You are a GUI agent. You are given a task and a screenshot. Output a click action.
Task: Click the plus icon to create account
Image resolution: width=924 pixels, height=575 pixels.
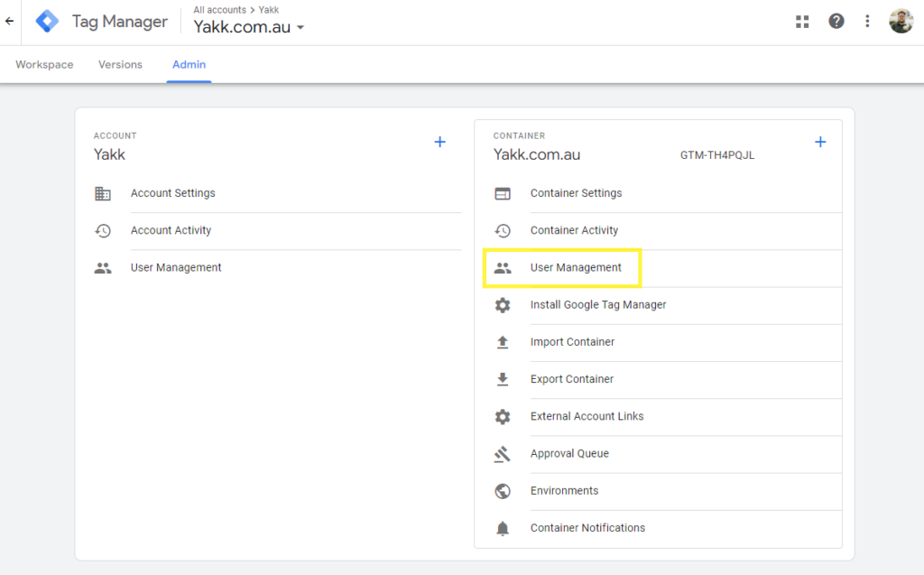point(440,142)
